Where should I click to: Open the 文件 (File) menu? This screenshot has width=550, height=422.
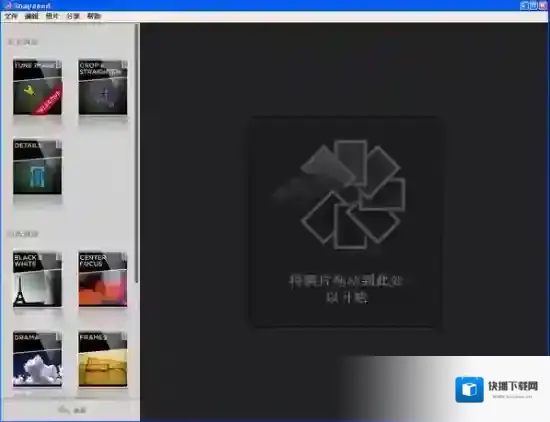tap(11, 16)
